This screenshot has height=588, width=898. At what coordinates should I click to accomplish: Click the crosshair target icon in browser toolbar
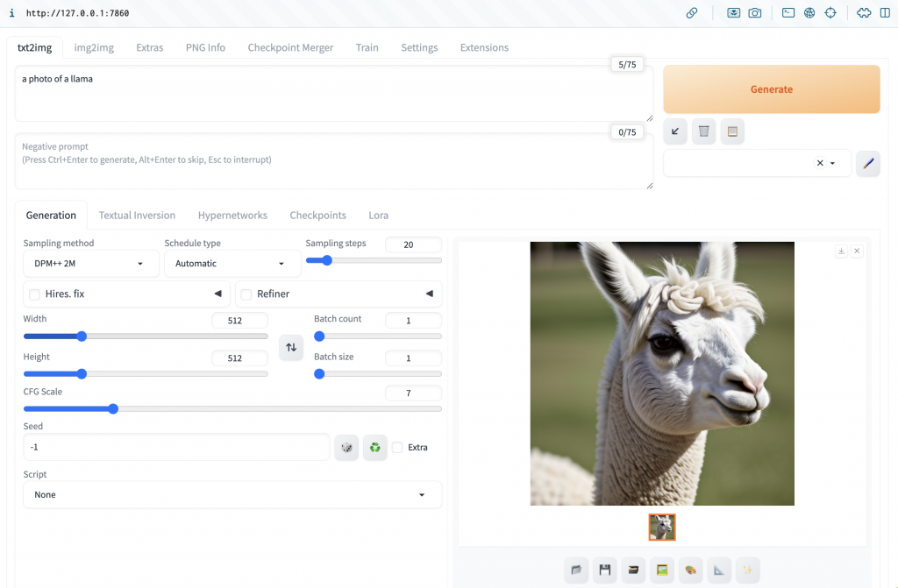click(x=830, y=12)
